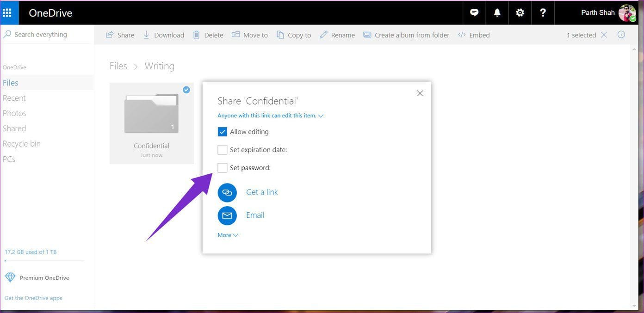The height and width of the screenshot is (313, 644).
Task: Check Set password
Action: (x=223, y=168)
